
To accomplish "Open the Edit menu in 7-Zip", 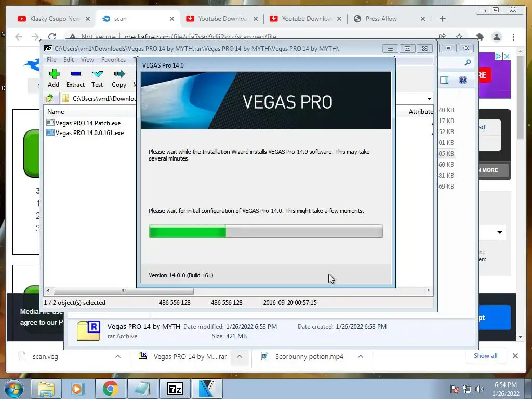I will [69, 60].
